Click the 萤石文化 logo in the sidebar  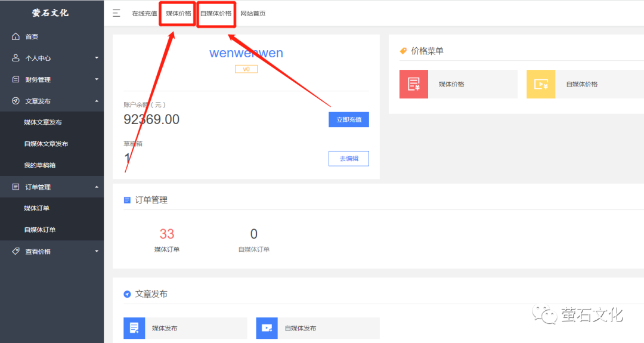click(x=50, y=13)
